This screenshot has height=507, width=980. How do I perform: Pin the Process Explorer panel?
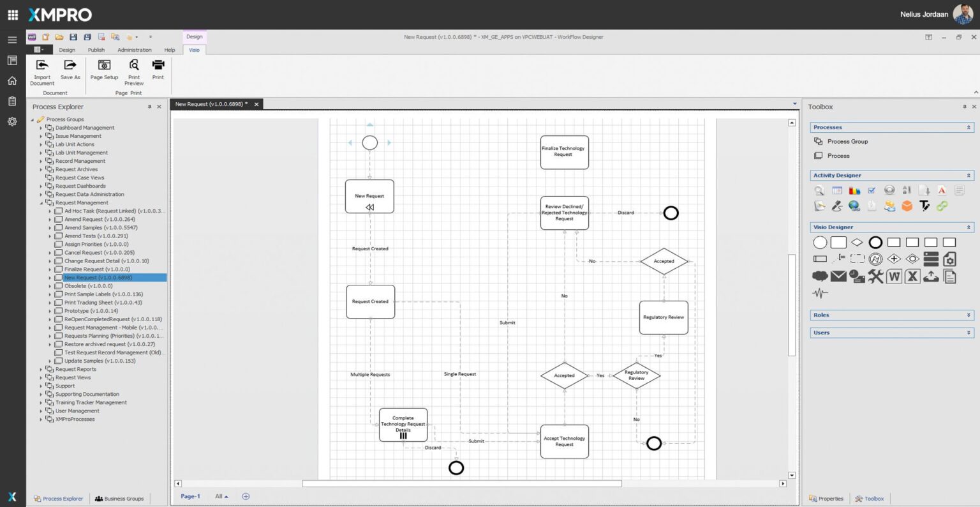[150, 107]
